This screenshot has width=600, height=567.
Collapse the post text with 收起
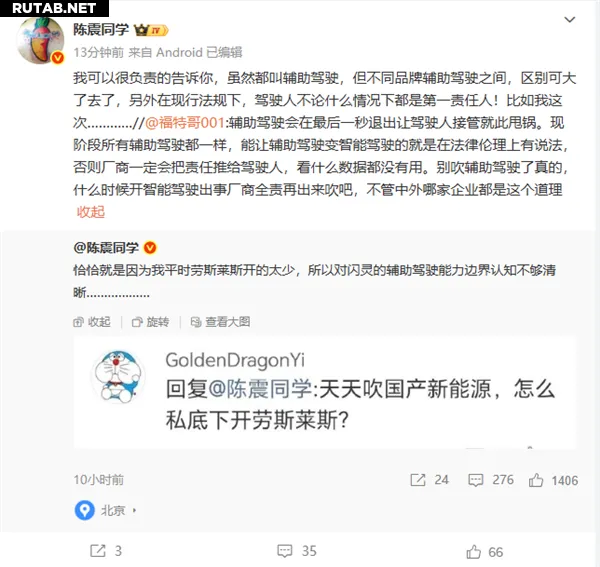point(91,212)
